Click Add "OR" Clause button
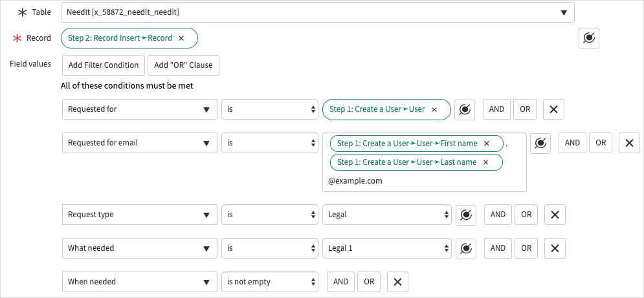644x298 pixels. (x=183, y=65)
